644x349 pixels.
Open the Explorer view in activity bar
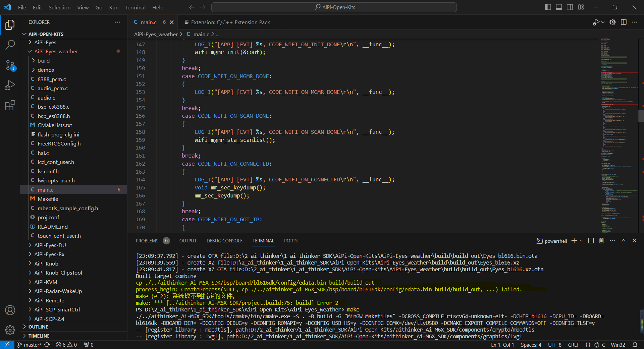tap(10, 25)
